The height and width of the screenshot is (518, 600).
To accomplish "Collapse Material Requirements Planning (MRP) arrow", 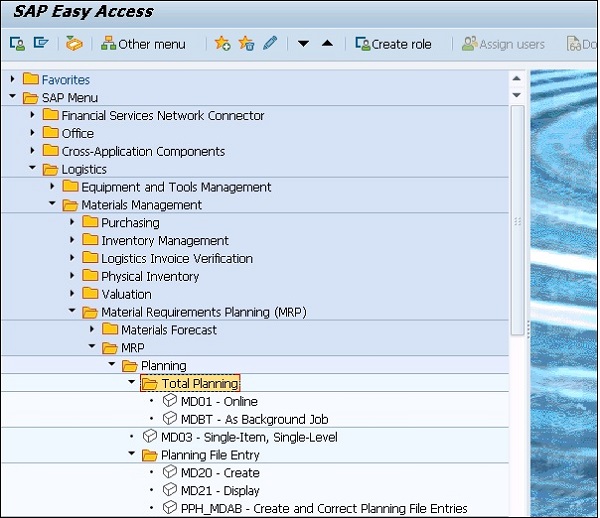I will click(x=72, y=311).
